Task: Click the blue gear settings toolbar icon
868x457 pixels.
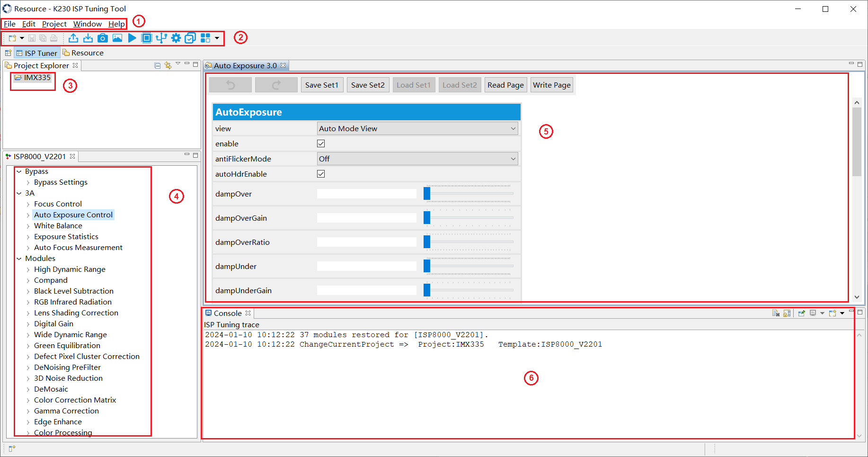Action: pos(176,38)
